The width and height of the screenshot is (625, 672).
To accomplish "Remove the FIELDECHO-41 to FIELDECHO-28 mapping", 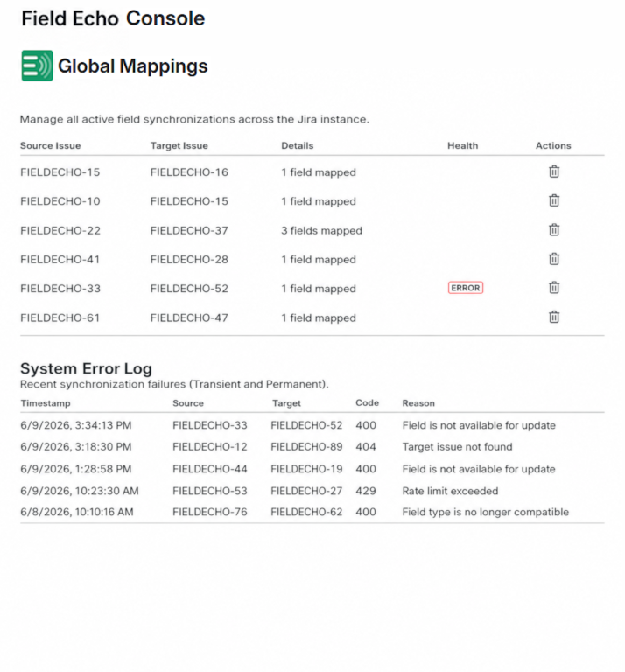I will click(554, 259).
